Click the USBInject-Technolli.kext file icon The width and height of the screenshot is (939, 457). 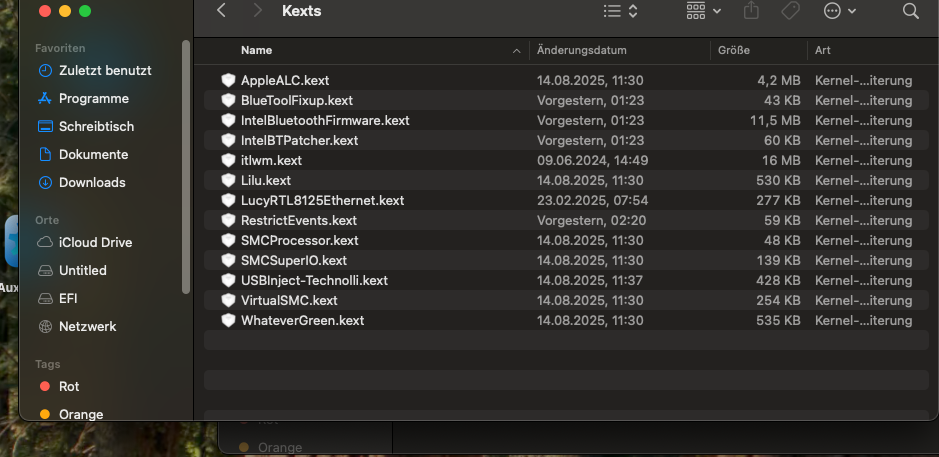[228, 280]
